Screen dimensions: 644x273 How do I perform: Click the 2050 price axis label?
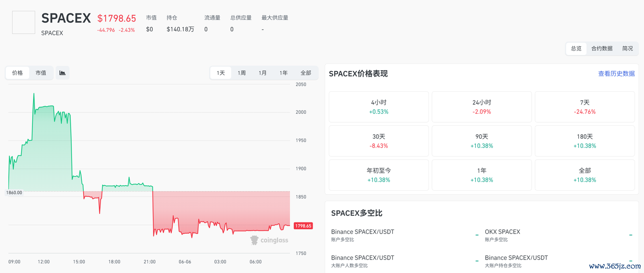click(301, 84)
